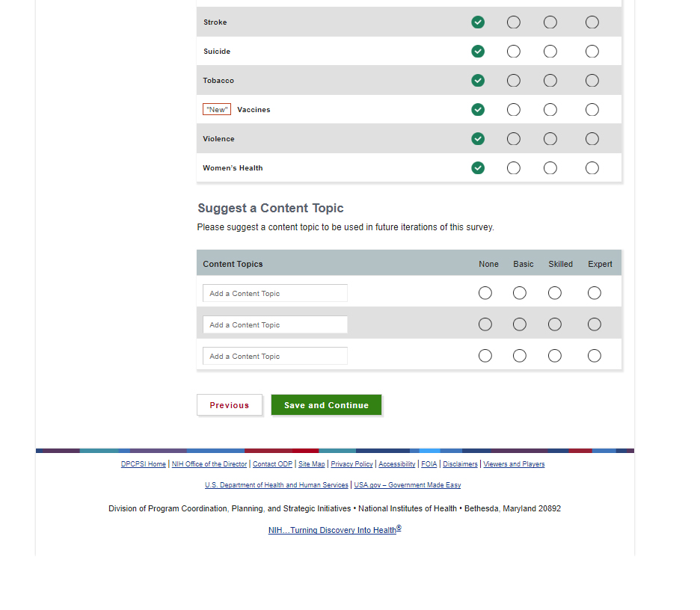The width and height of the screenshot is (700, 610).
Task: Select Basic rating for Violence
Action: (514, 139)
